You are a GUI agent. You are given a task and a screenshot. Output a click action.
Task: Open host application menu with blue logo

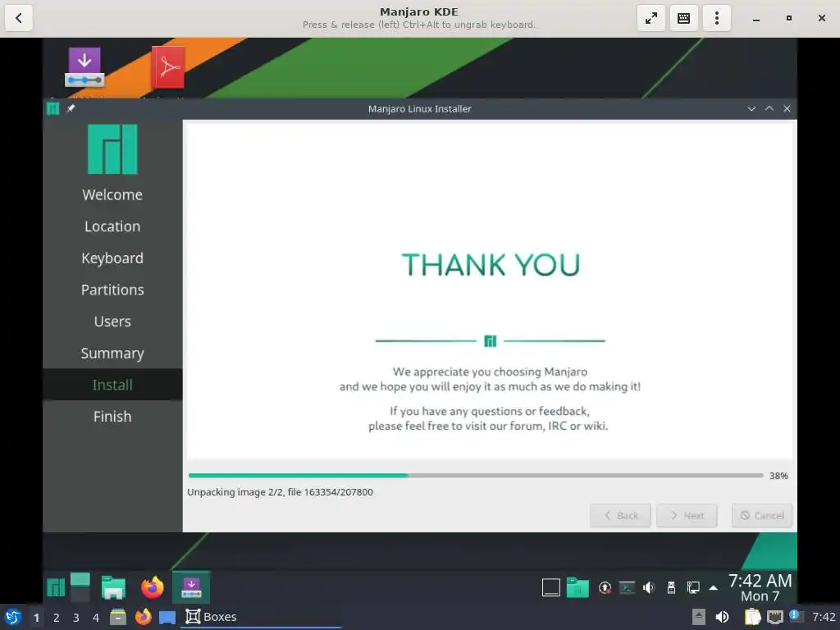pyautogui.click(x=13, y=617)
